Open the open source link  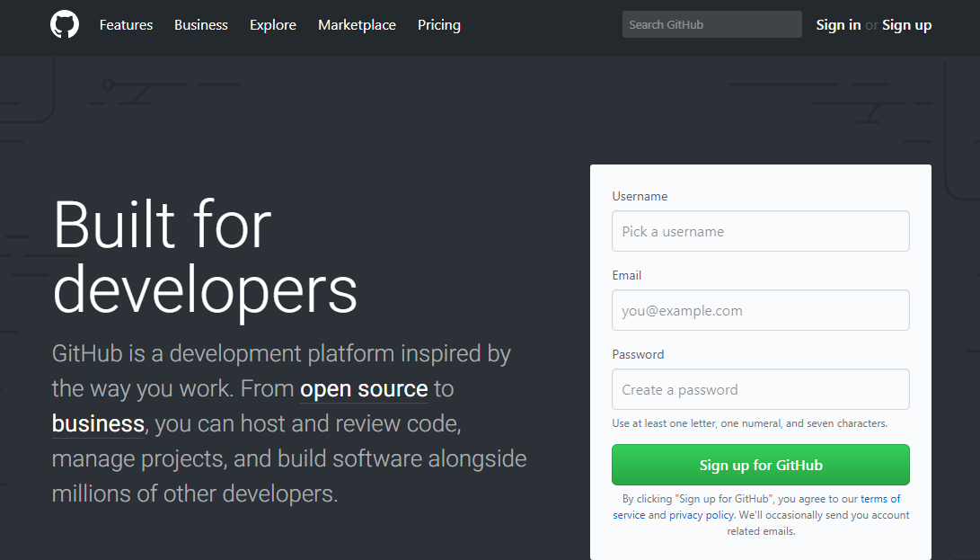pos(364,388)
